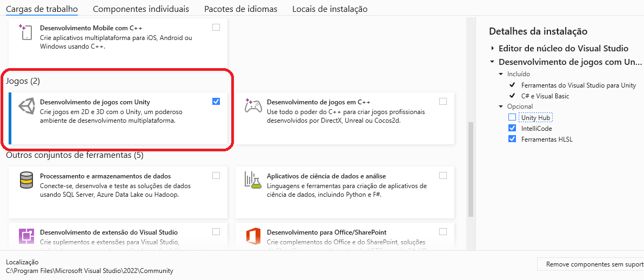This screenshot has width=644, height=280.
Task: Uncheck Ferramentas HLSL optional component
Action: pyautogui.click(x=512, y=139)
